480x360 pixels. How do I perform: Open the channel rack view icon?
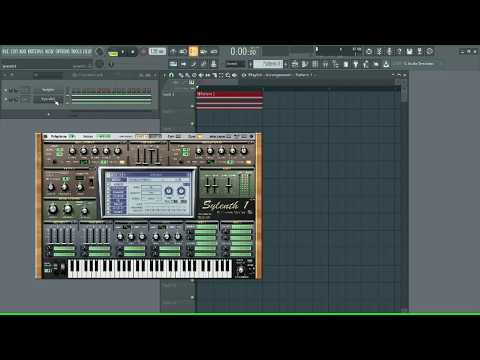pyautogui.click(x=315, y=64)
